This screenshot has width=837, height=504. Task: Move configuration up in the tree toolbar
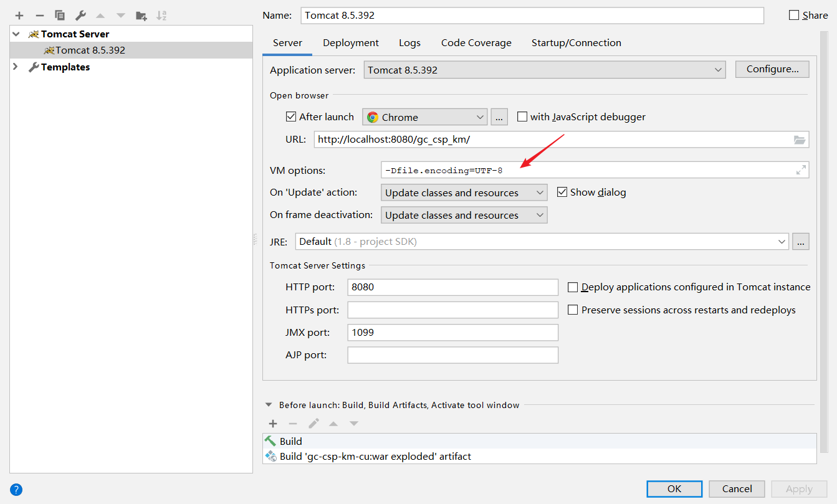pos(100,16)
